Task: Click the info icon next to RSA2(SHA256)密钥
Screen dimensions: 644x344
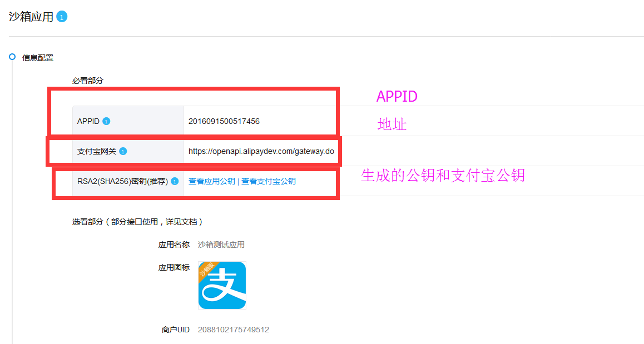Action: 175,181
